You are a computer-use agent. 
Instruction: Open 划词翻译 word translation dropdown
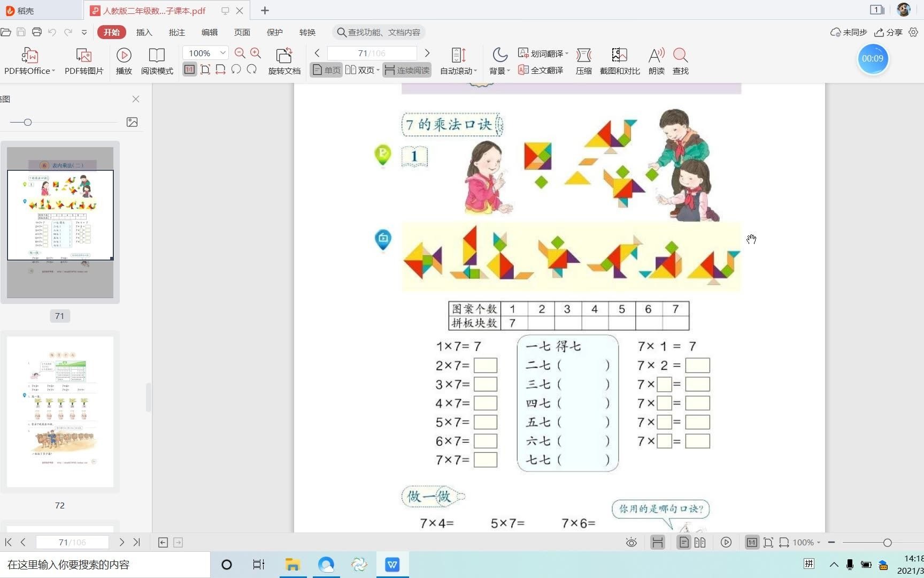click(x=543, y=54)
